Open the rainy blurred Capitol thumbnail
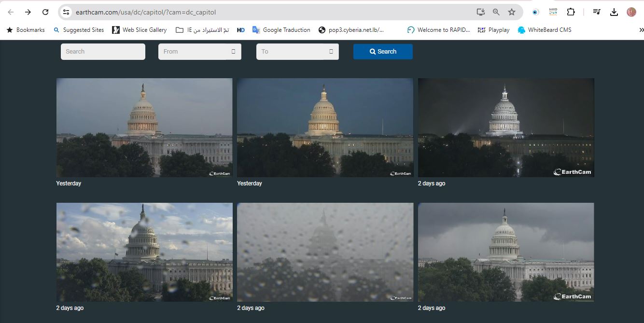 325,252
